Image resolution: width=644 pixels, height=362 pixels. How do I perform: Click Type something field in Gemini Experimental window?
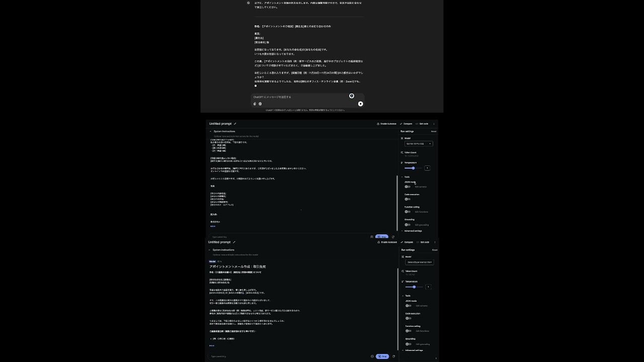(x=289, y=356)
